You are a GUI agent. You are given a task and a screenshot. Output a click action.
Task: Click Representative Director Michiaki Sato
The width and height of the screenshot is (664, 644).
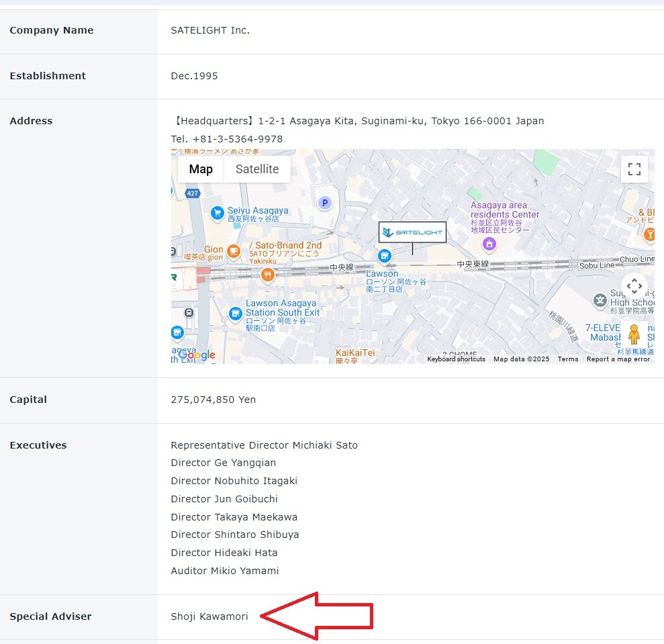click(265, 445)
